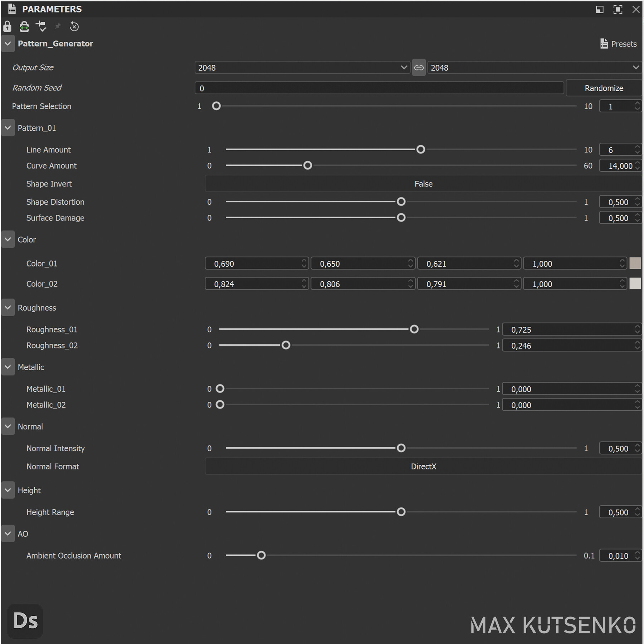Click the link icon between Output Size fields

[419, 68]
